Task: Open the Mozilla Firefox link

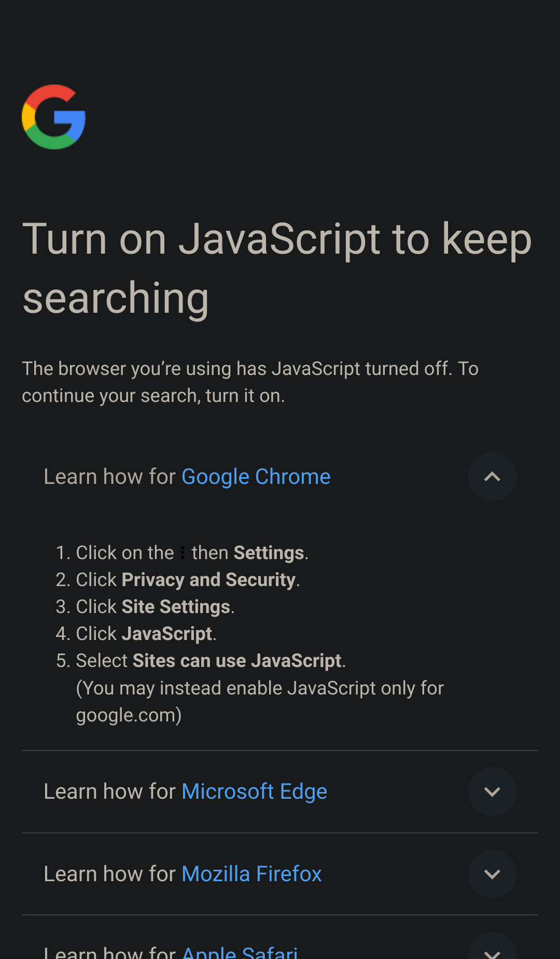Action: pos(251,874)
